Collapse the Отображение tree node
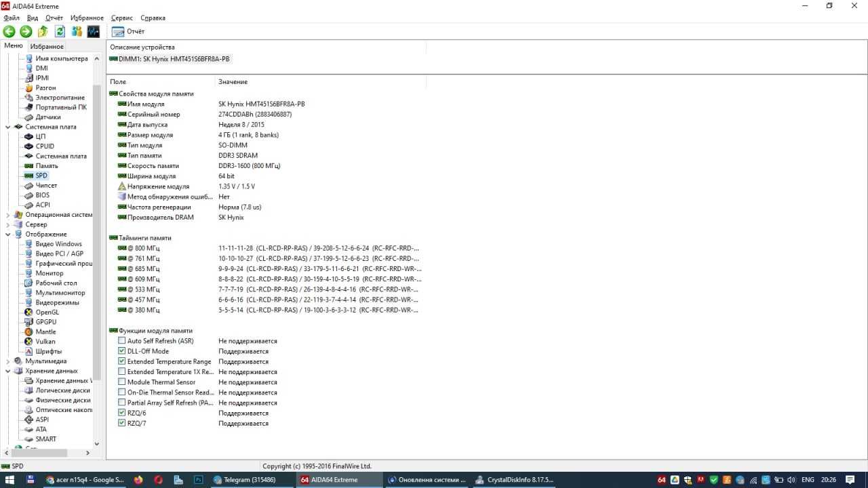Screen dimensions: 868x488 click(x=8, y=235)
